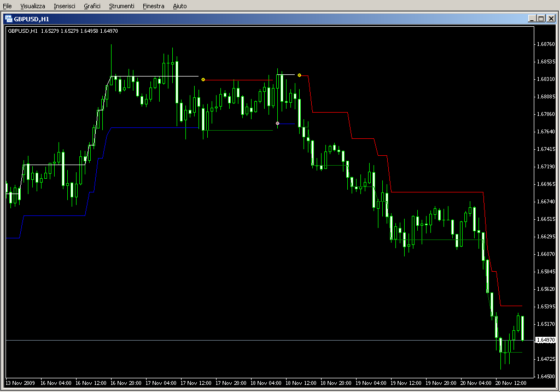Open the File menu

pyautogui.click(x=7, y=6)
